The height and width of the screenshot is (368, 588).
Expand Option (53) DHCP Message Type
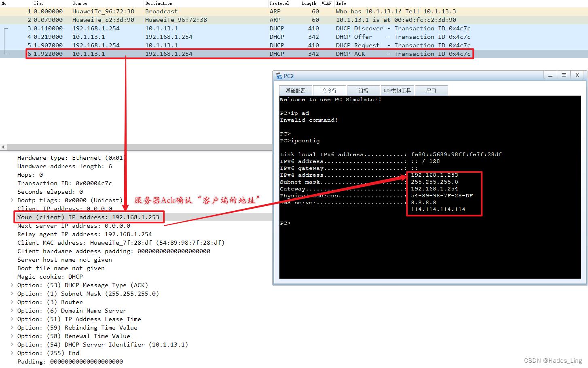tap(12, 285)
